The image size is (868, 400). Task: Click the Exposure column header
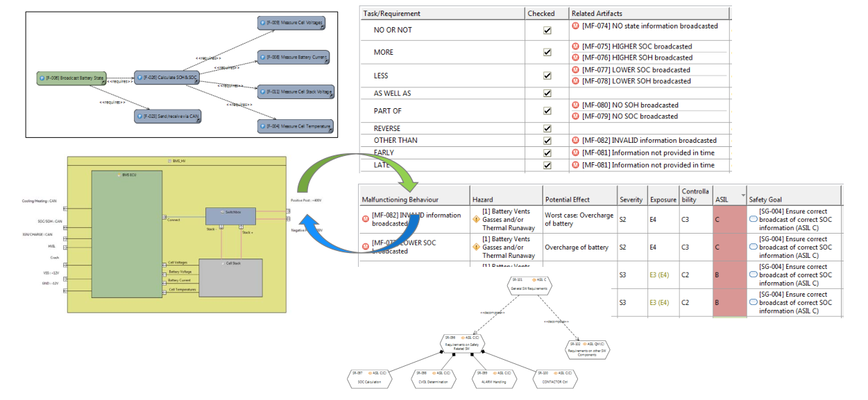coord(663,195)
